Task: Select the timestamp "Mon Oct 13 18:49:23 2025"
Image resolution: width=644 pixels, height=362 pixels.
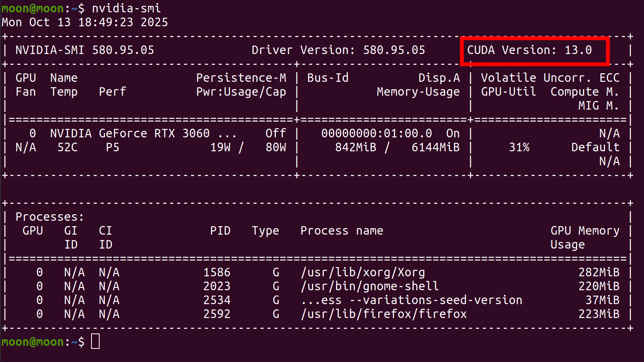Action: 85,22
